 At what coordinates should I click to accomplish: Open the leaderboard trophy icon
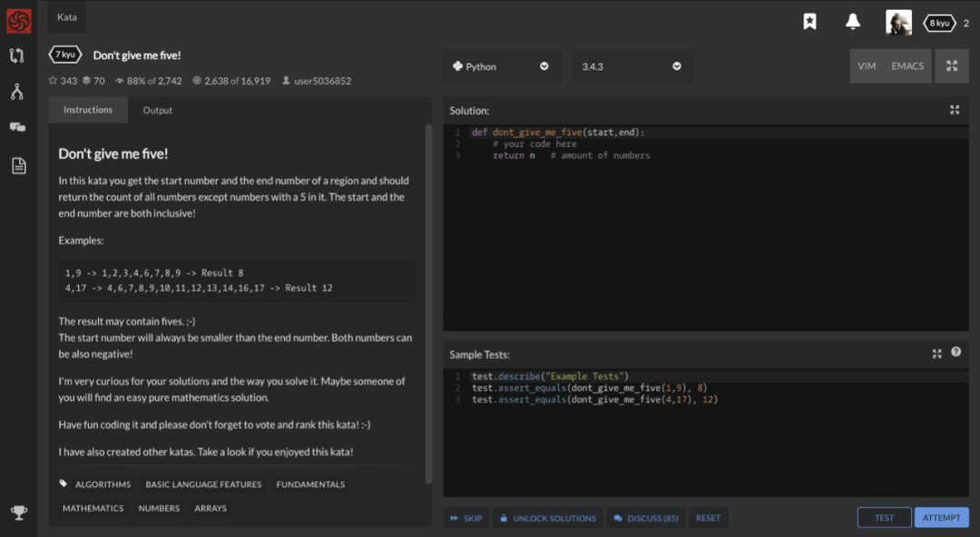point(18,513)
